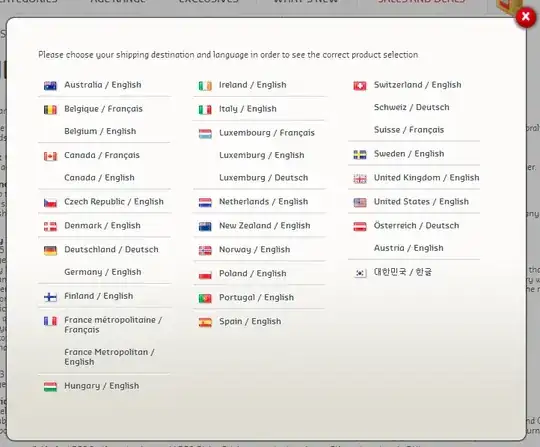Select Netherlands / English
Image resolution: width=540 pixels, height=447 pixels.
coord(263,201)
